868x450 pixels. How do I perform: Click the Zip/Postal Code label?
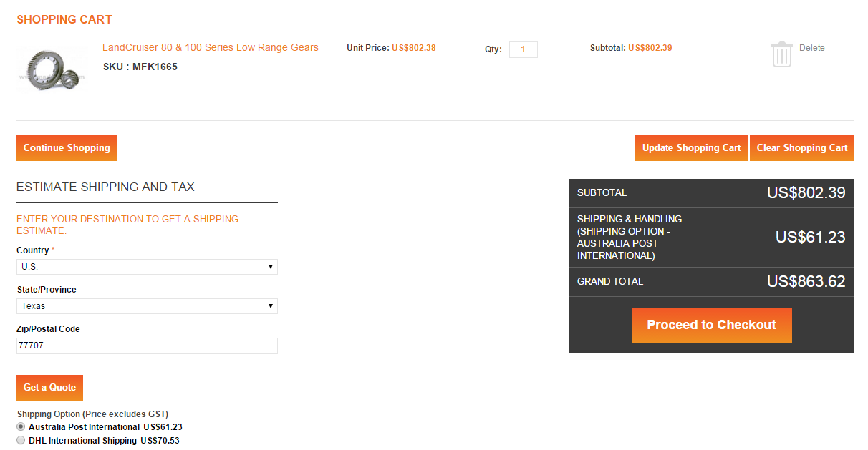49,329
